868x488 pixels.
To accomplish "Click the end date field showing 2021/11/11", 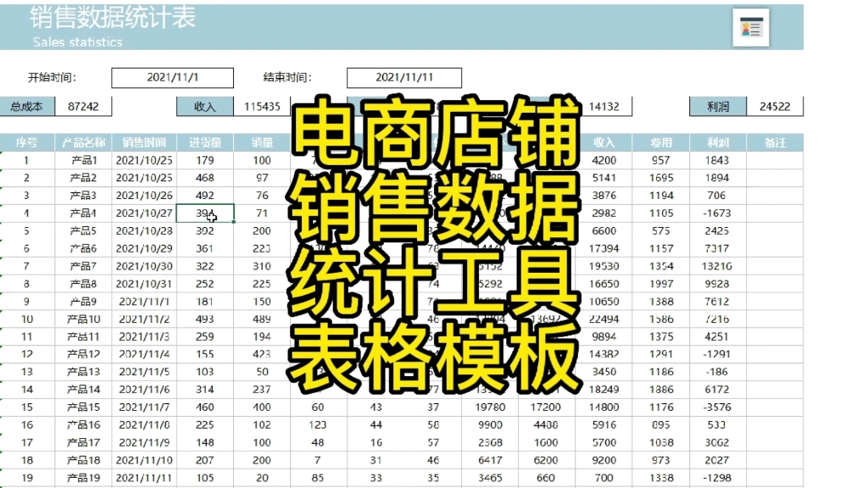I will pyautogui.click(x=405, y=77).
